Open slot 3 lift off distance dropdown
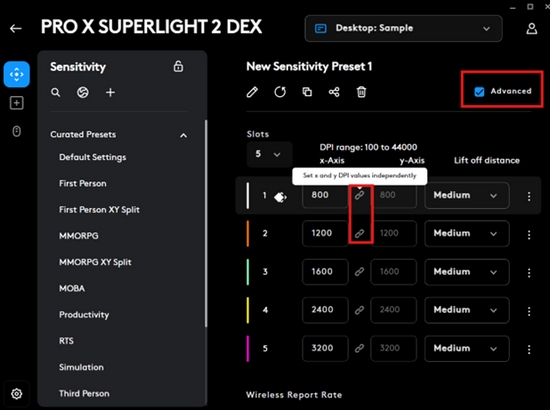The height and width of the screenshot is (410, 550). [x=467, y=272]
